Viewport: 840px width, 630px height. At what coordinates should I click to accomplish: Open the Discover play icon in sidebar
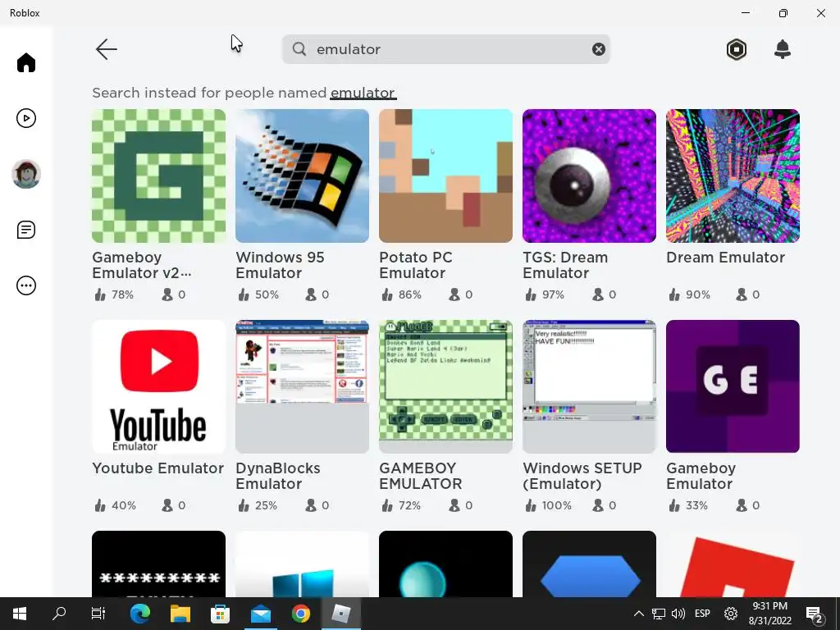coord(25,118)
